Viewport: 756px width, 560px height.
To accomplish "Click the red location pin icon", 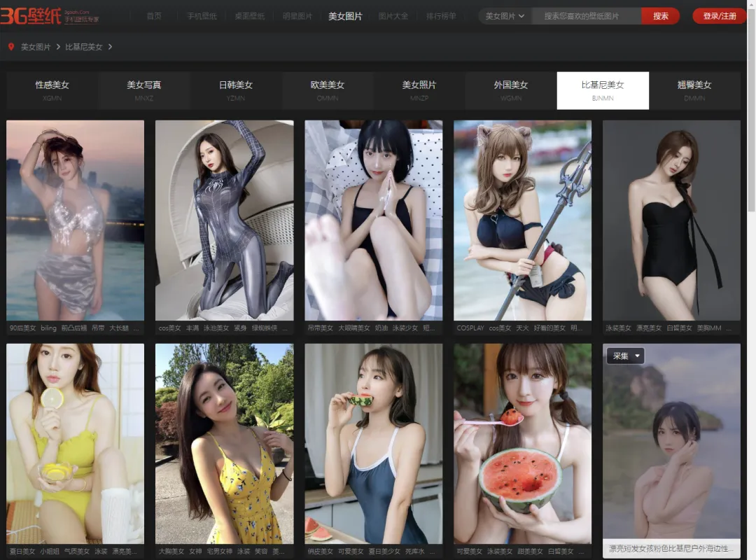I will [x=11, y=47].
